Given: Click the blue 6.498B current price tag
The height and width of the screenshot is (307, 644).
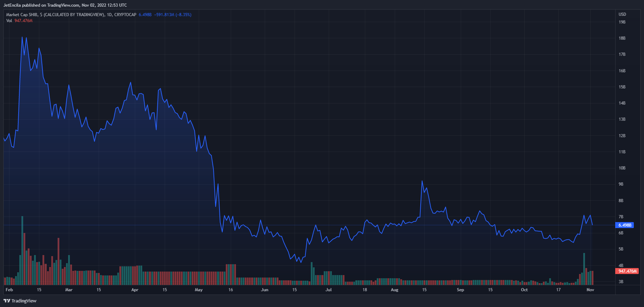Looking at the screenshot, I should click(x=625, y=225).
